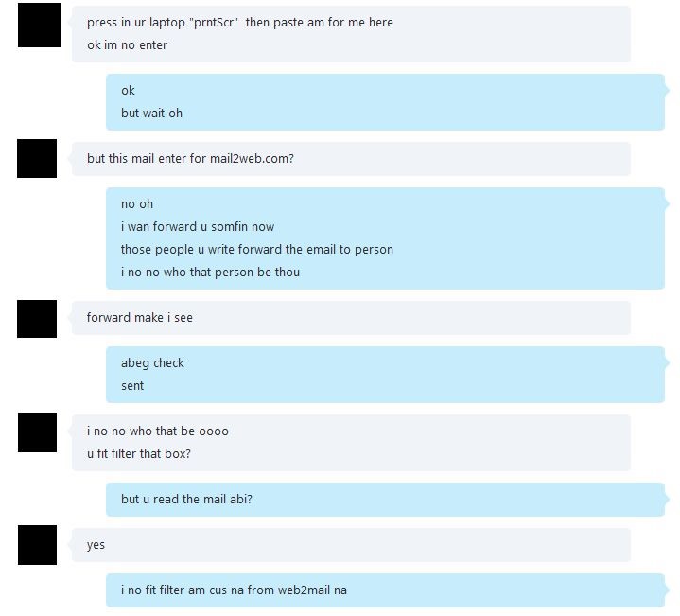Click the avatar beside the "prntScr" message

click(39, 25)
